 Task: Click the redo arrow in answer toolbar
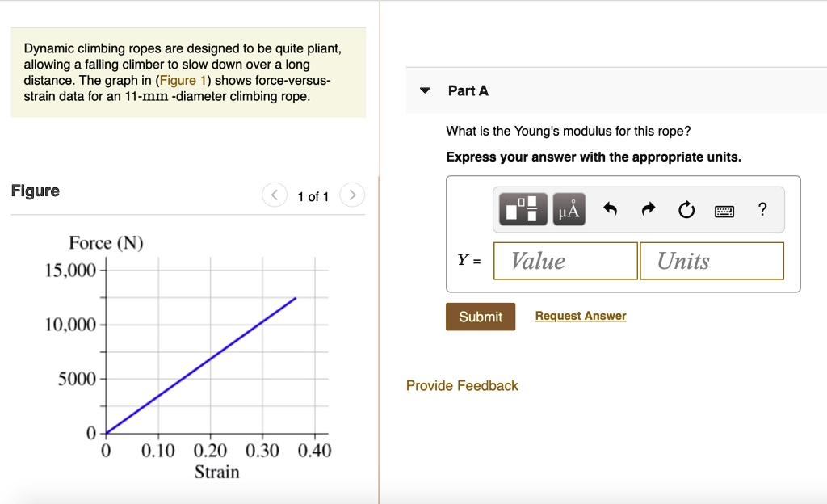(648, 211)
